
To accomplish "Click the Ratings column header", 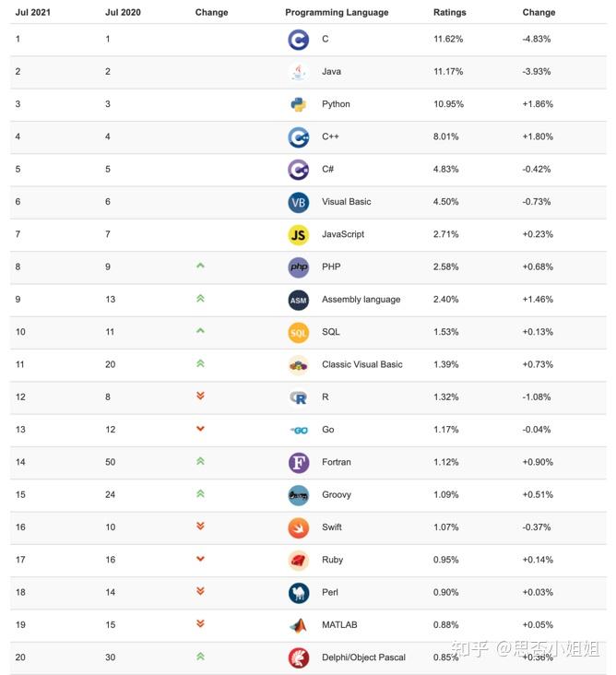I will point(450,13).
